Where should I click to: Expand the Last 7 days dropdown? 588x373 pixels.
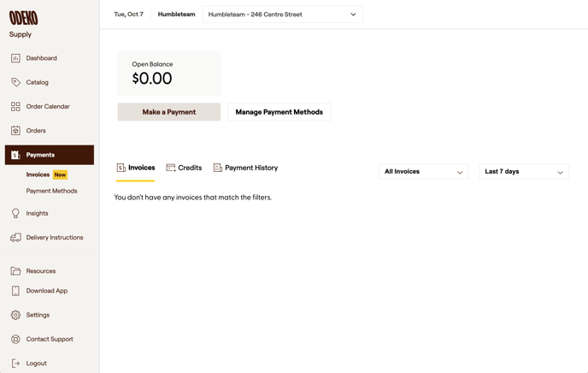[x=523, y=172]
